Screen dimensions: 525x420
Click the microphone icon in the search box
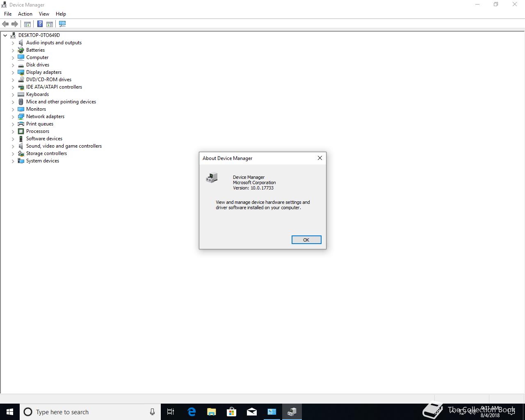coord(152,412)
